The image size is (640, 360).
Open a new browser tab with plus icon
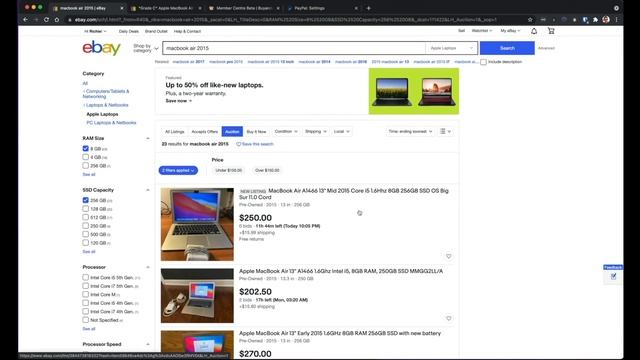[368, 8]
